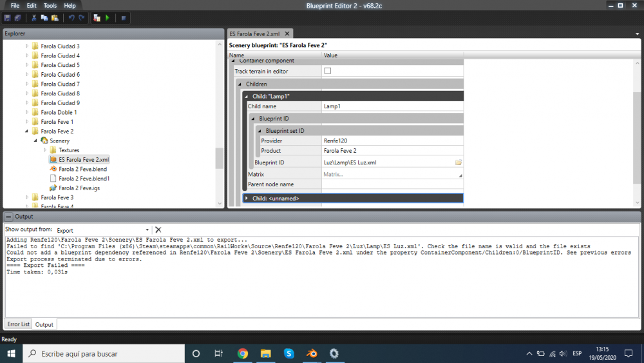Select Farola 2 Feve.blend file
Screen dimensions: 644x363
[x=82, y=169]
